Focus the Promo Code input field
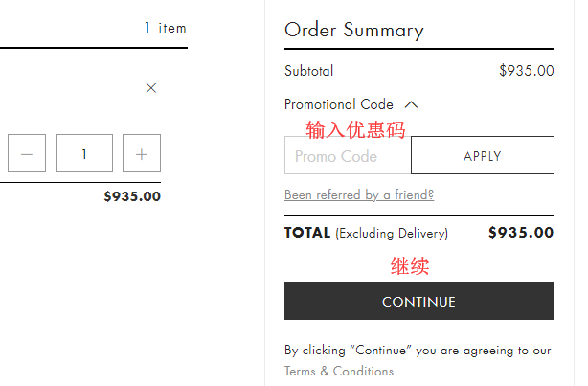This screenshot has height=386, width=588. [348, 156]
